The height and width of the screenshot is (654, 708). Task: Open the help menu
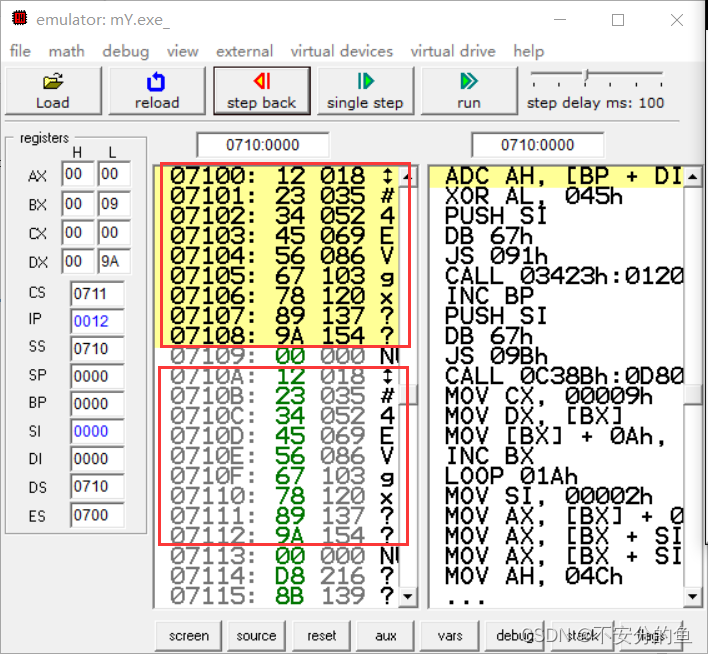(x=528, y=51)
